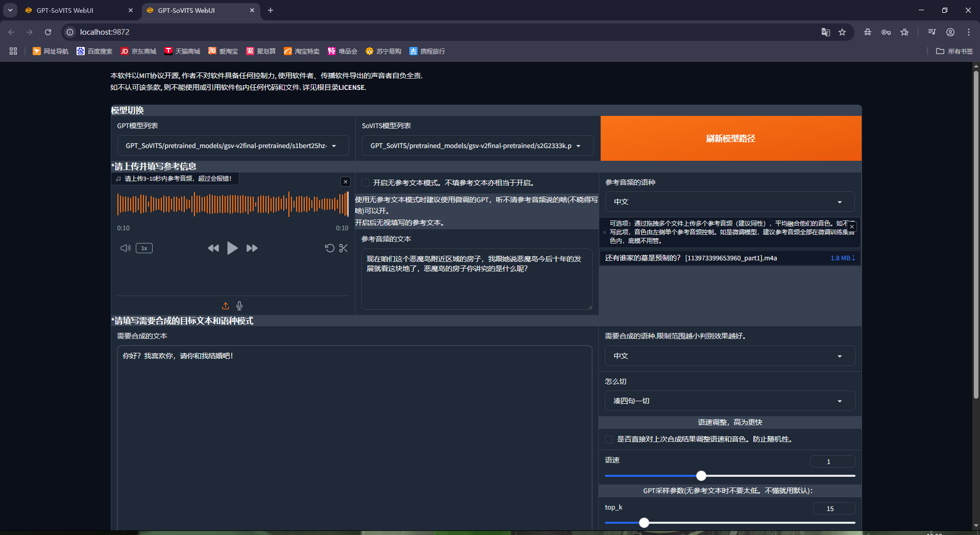Open the GPT模型列表 dropdown
This screenshot has height=535, width=980.
point(232,145)
